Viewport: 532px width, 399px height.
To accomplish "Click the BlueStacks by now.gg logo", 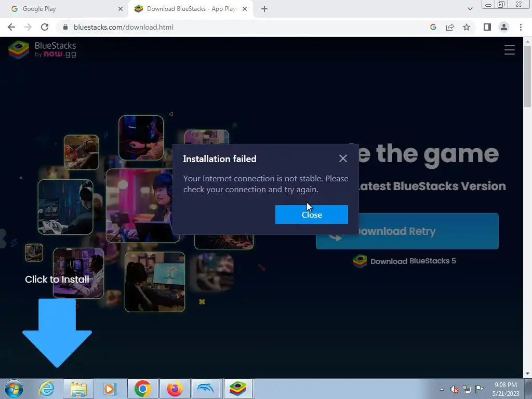I will click(42, 50).
